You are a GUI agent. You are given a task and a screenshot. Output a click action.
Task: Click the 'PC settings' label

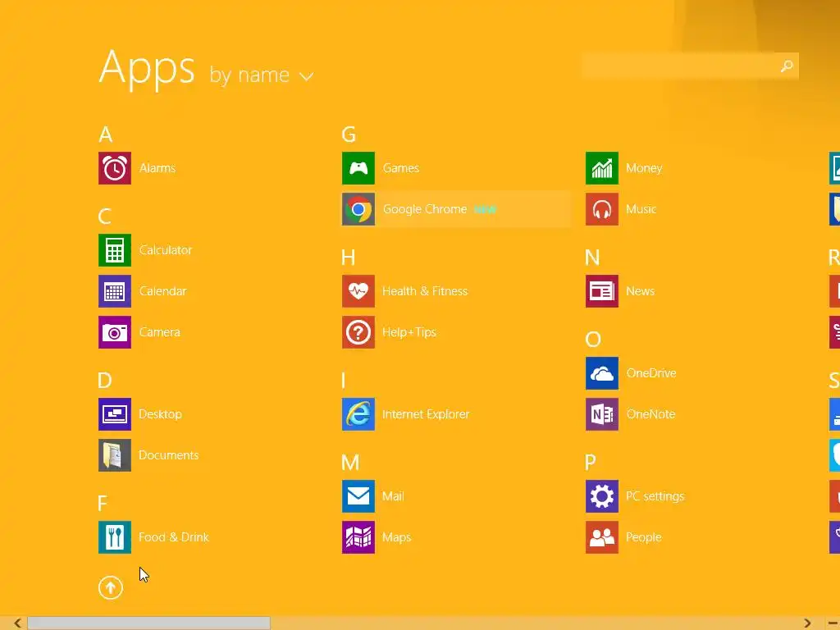tap(655, 496)
